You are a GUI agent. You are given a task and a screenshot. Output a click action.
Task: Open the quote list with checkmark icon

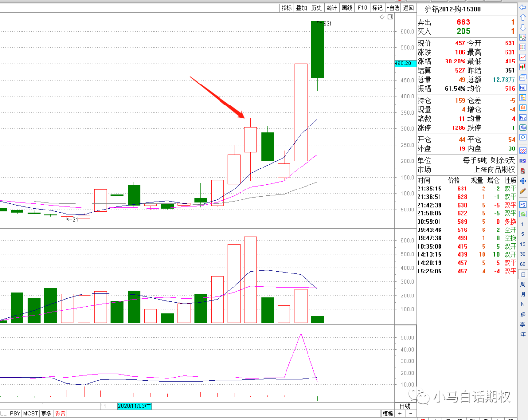523,37
